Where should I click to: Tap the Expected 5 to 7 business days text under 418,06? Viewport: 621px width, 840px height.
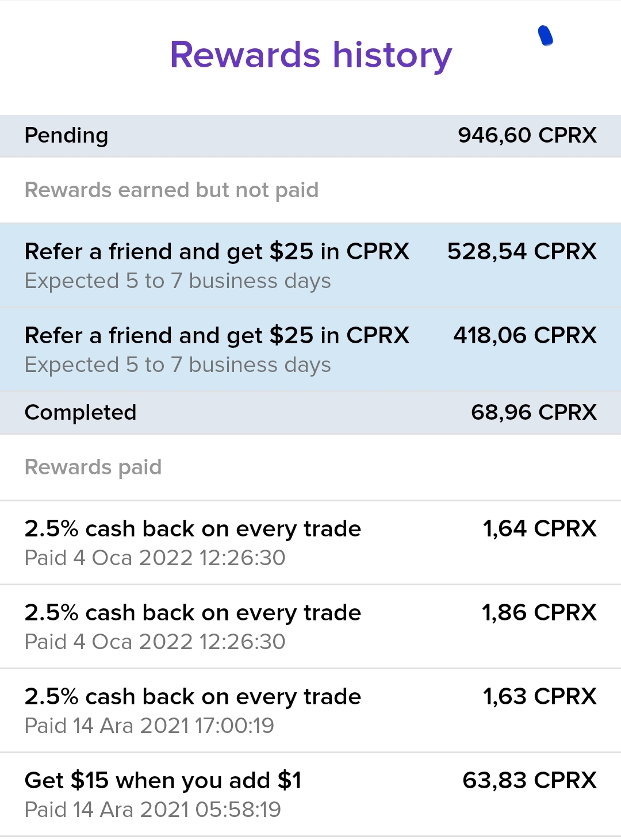pyautogui.click(x=178, y=365)
